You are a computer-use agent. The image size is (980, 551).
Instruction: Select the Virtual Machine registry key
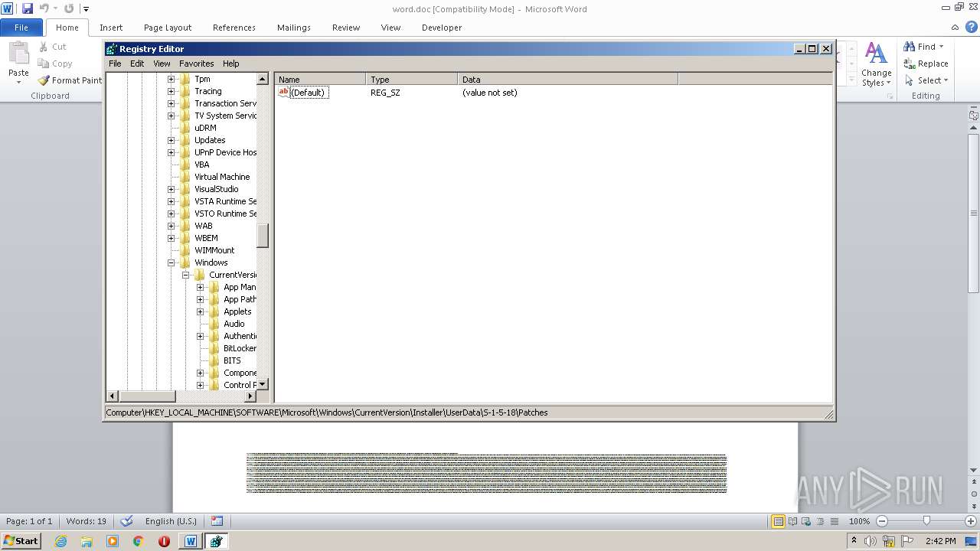coord(222,177)
